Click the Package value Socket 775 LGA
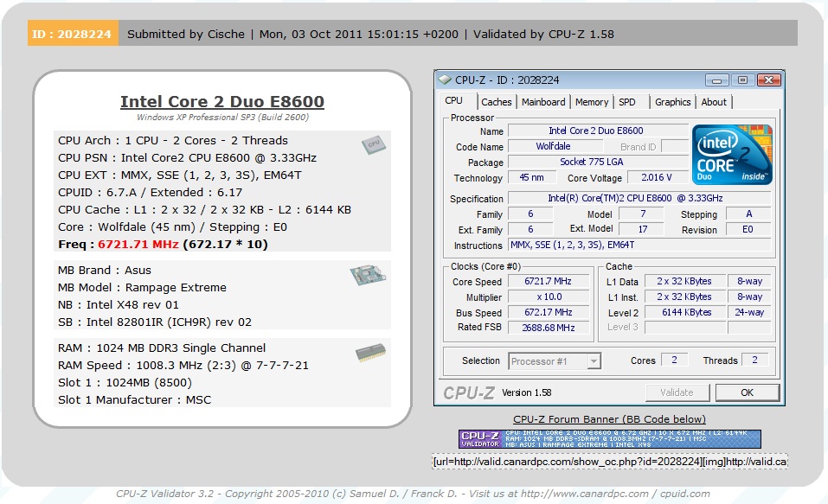The height and width of the screenshot is (504, 828). click(598, 162)
